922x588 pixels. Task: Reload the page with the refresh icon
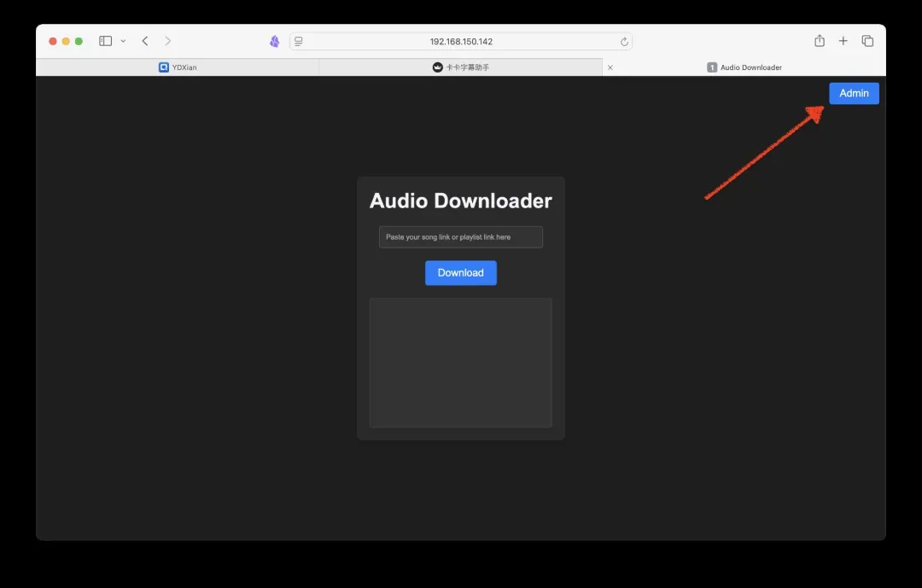click(x=624, y=42)
